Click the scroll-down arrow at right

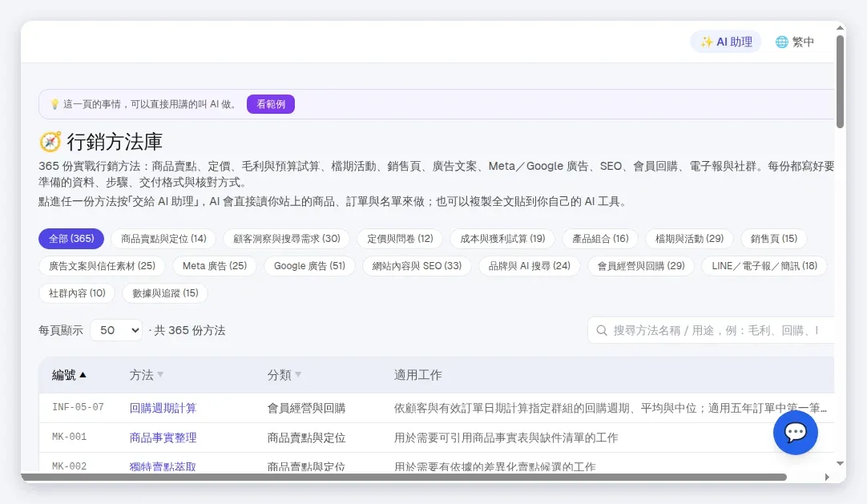tap(841, 464)
